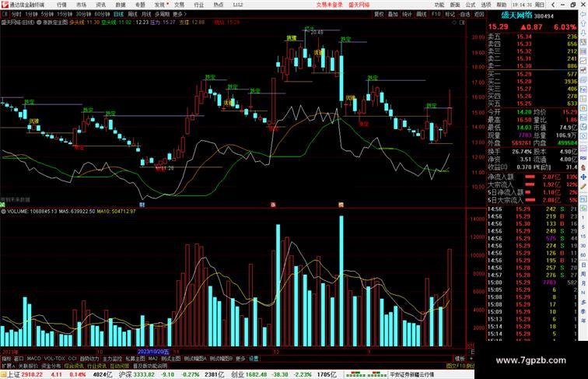Open the 关联报价 tab
Image resolution: width=588 pixels, height=379 pixels.
coord(28,366)
